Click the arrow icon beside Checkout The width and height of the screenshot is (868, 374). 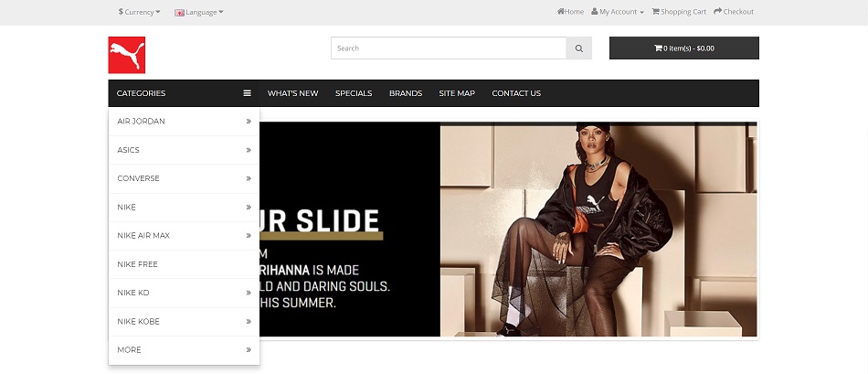[x=717, y=12]
